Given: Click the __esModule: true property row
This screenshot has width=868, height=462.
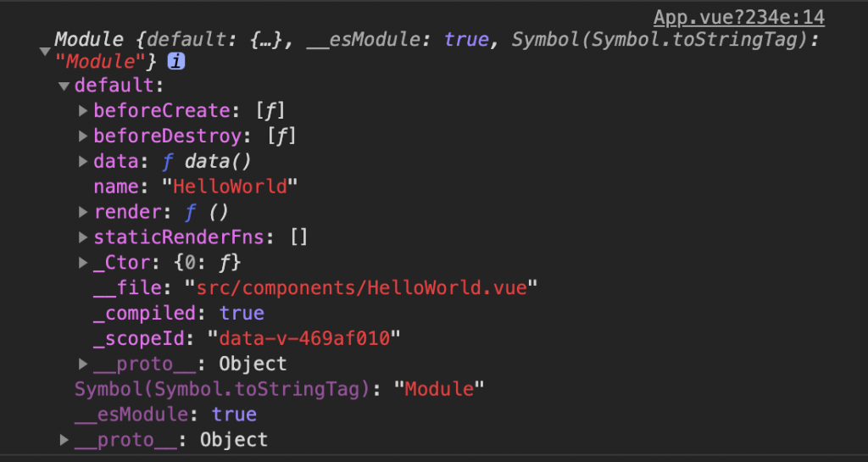Looking at the screenshot, I should (x=165, y=415).
